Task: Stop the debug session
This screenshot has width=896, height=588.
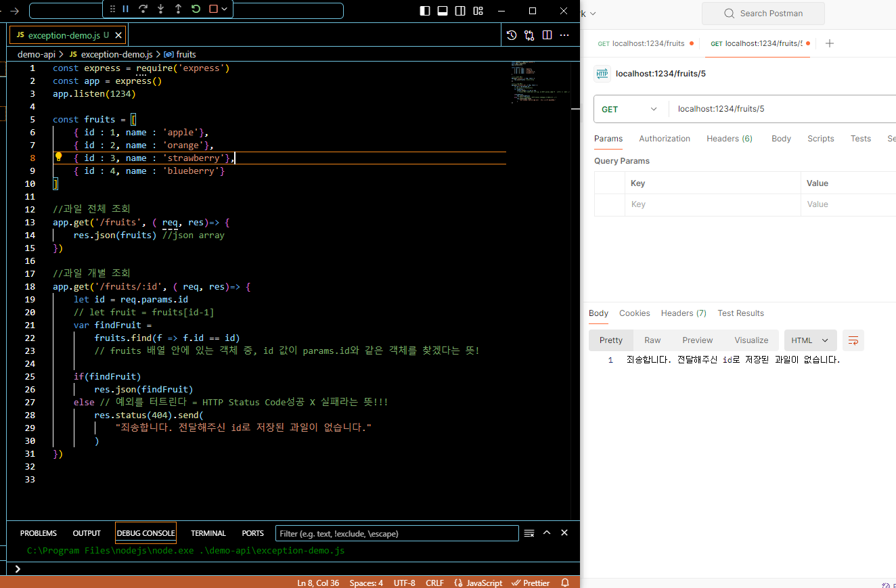Action: click(x=213, y=9)
